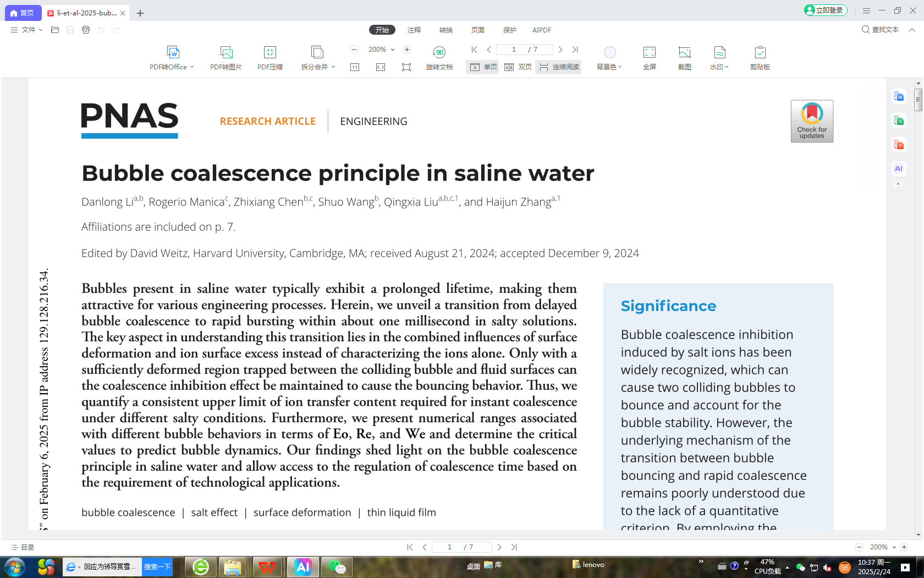Open AI assistant from right sidebar
The width and height of the screenshot is (924, 578).
[899, 168]
